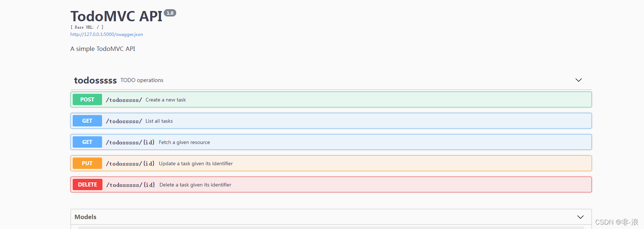
Task: Click the GET badge for List all tasks
Action: point(87,121)
